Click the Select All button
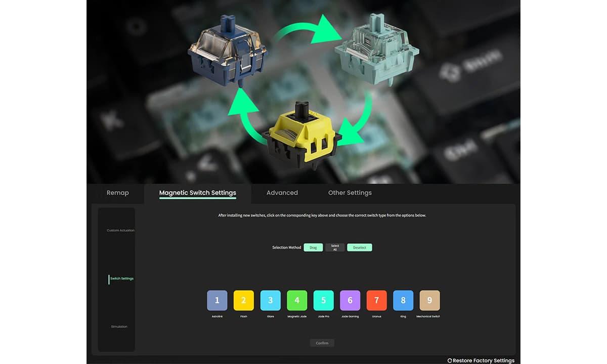The image size is (607, 364). pyautogui.click(x=335, y=248)
